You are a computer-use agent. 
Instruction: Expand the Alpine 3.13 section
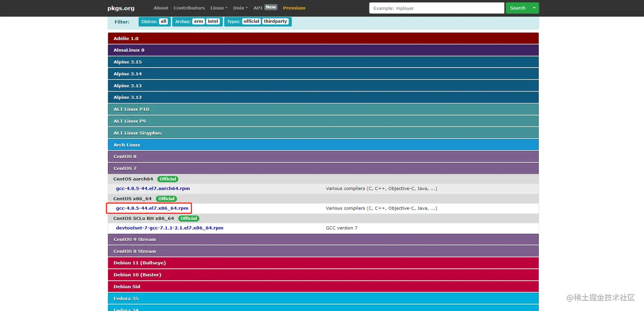tap(323, 86)
